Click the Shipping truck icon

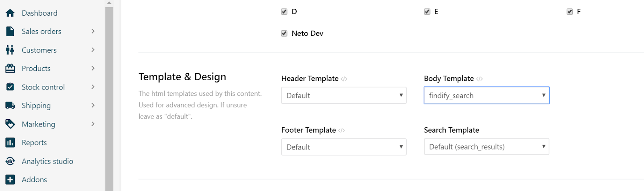(x=10, y=106)
